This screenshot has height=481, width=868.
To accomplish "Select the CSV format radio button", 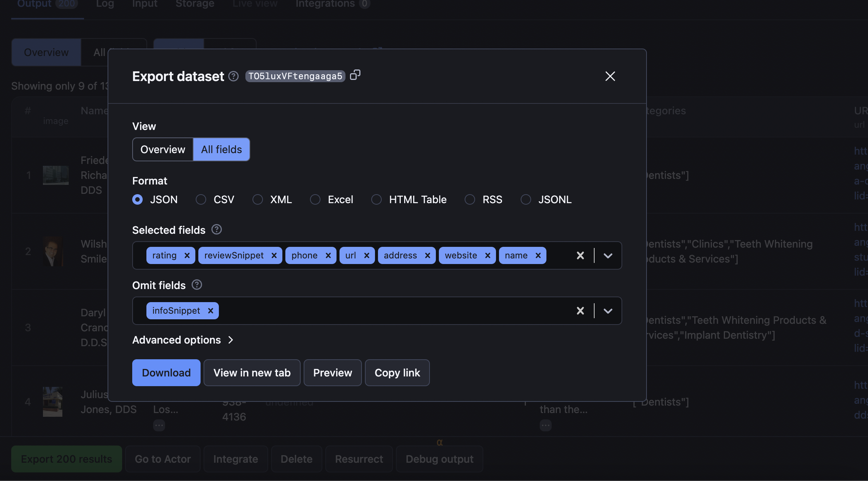I will click(x=201, y=199).
